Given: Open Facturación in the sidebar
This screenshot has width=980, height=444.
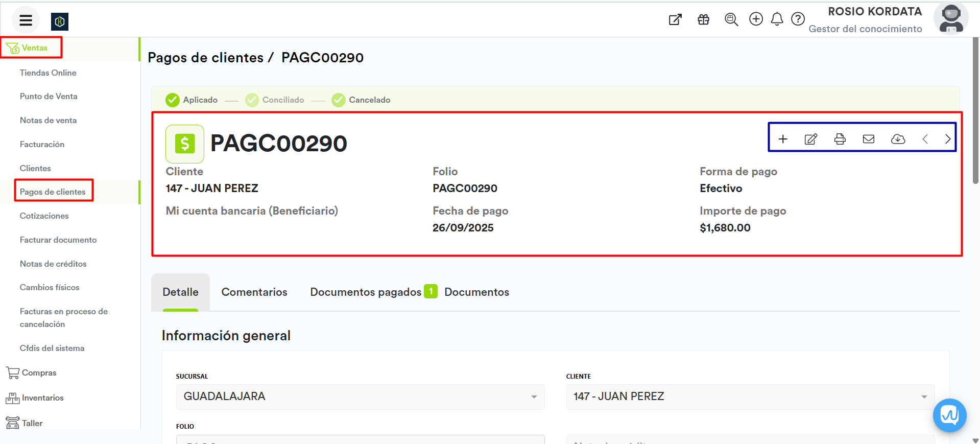Looking at the screenshot, I should tap(42, 145).
